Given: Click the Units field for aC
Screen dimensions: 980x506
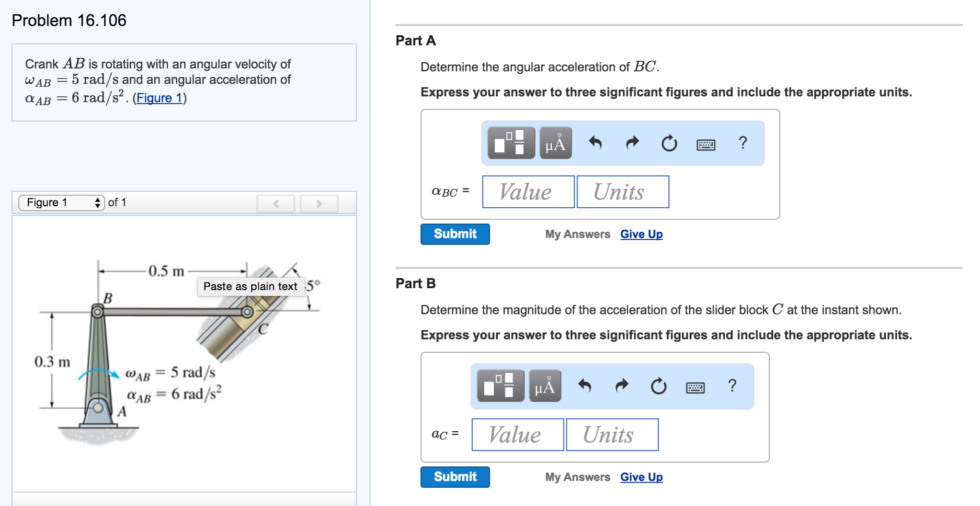Looking at the screenshot, I should click(612, 435).
